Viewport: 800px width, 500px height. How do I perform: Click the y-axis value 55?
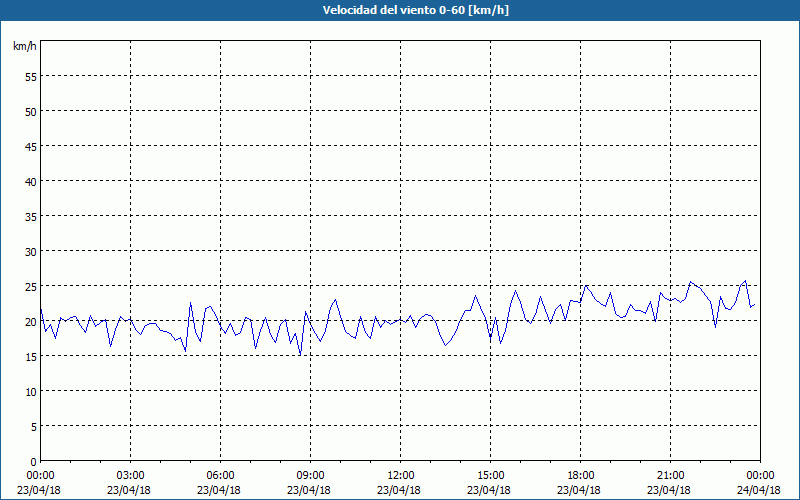pos(31,77)
